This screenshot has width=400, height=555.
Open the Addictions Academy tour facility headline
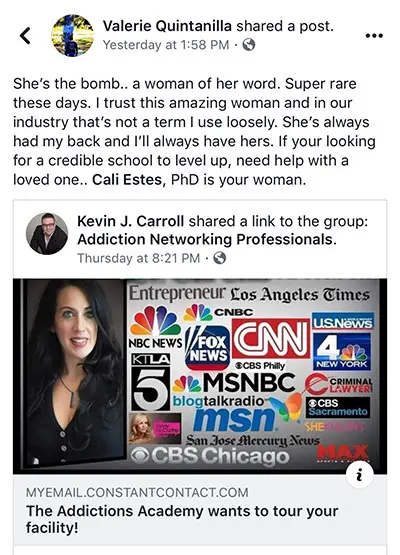[x=182, y=519]
